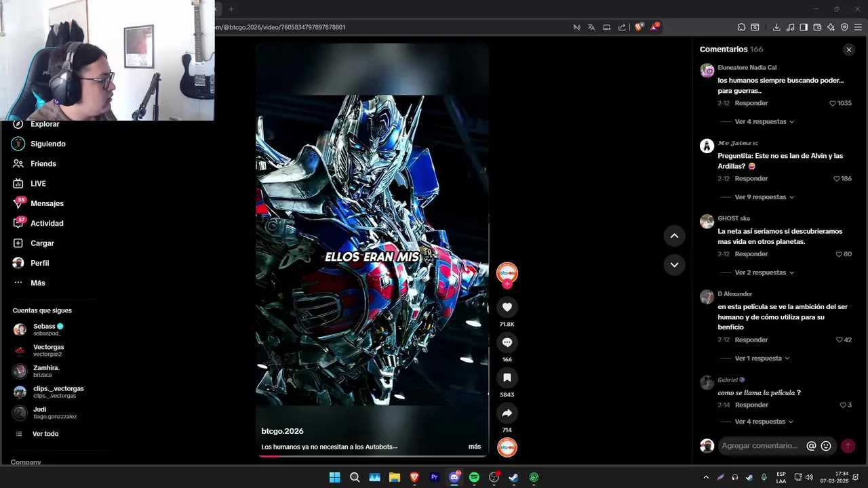Image resolution: width=868 pixels, height=488 pixels.
Task: Open video comments bubble icon
Action: [x=507, y=342]
